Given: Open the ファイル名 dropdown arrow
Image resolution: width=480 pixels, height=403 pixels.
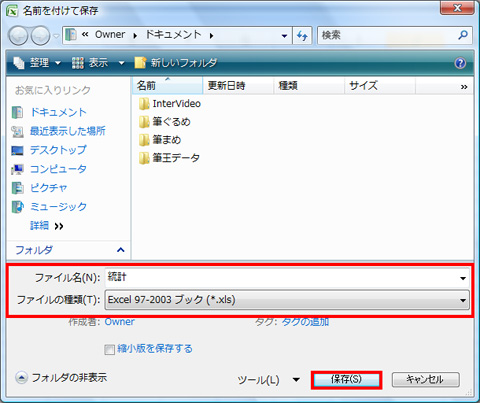Looking at the screenshot, I should tap(463, 278).
